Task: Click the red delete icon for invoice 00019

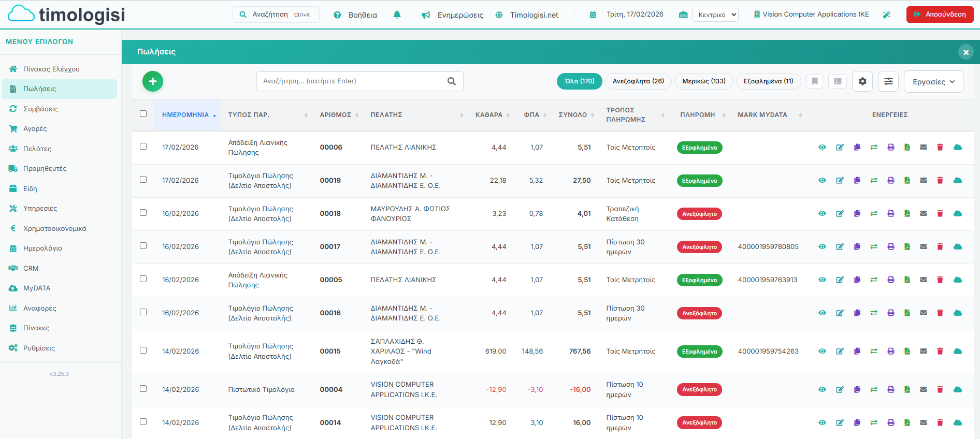Action: pos(940,180)
